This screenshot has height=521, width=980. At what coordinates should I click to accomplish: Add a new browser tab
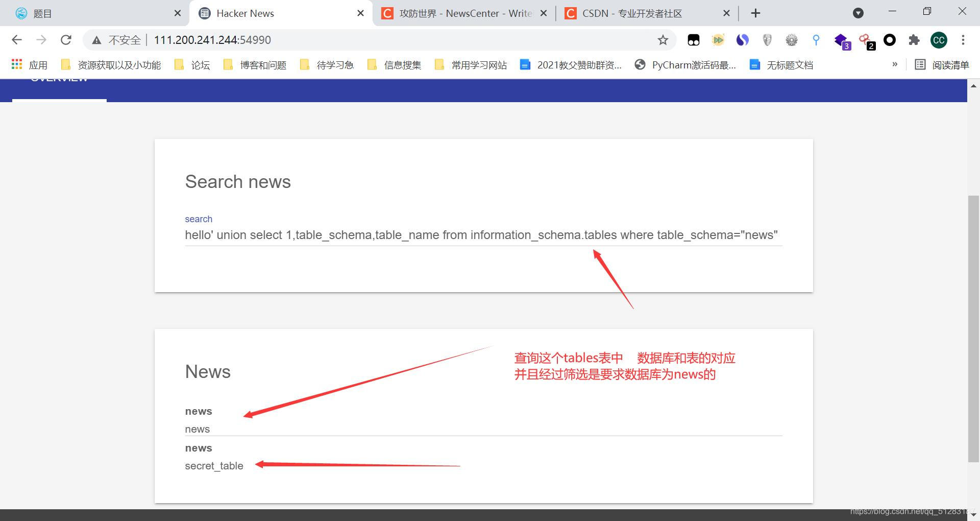[x=756, y=13]
